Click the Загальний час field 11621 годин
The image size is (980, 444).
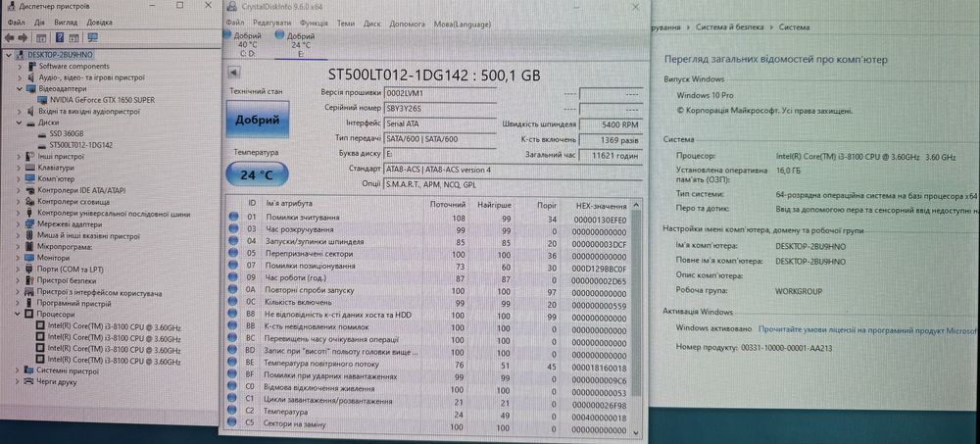610,154
